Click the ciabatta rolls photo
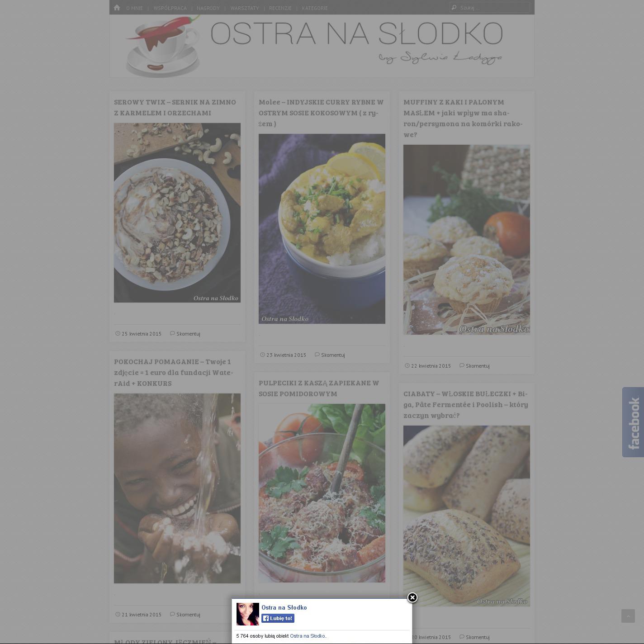 [x=467, y=516]
